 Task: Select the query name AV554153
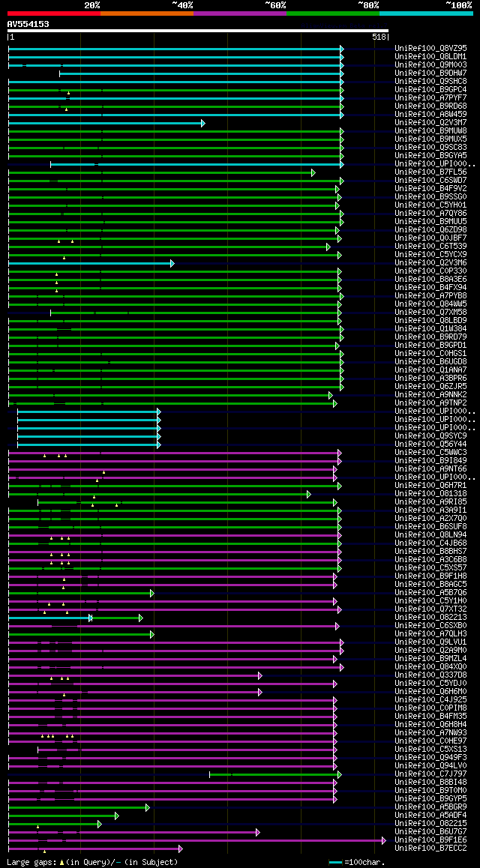pos(28,24)
